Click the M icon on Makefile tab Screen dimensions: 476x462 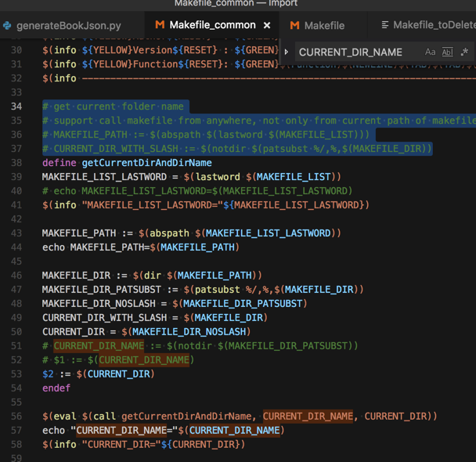pyautogui.click(x=294, y=25)
